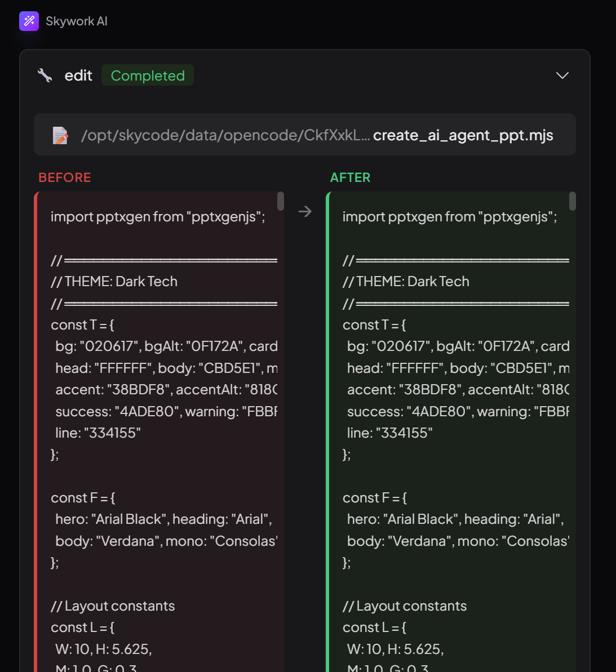616x672 pixels.
Task: Click the Completed status badge
Action: pyautogui.click(x=148, y=75)
